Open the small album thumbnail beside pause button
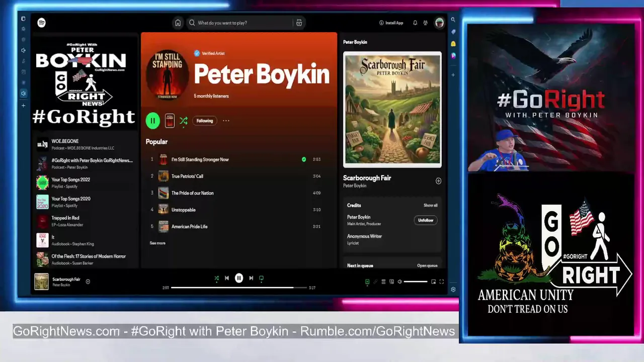This screenshot has height=362, width=644. [170, 121]
